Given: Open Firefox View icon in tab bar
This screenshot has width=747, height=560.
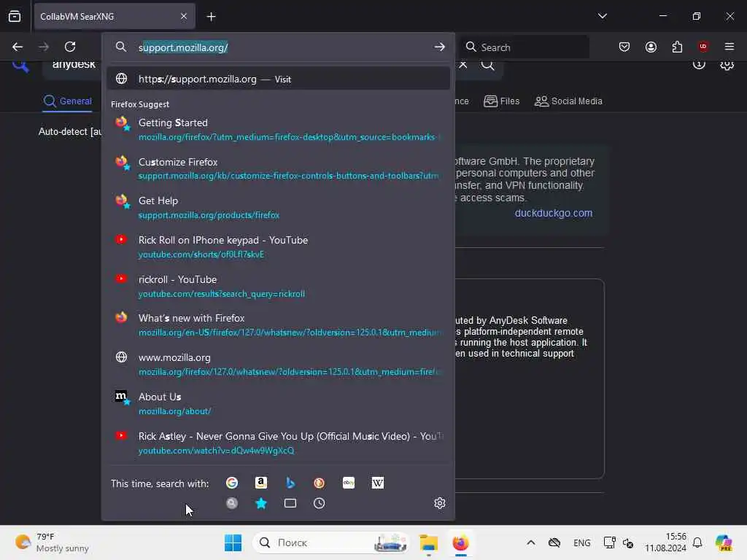Looking at the screenshot, I should 15,16.
